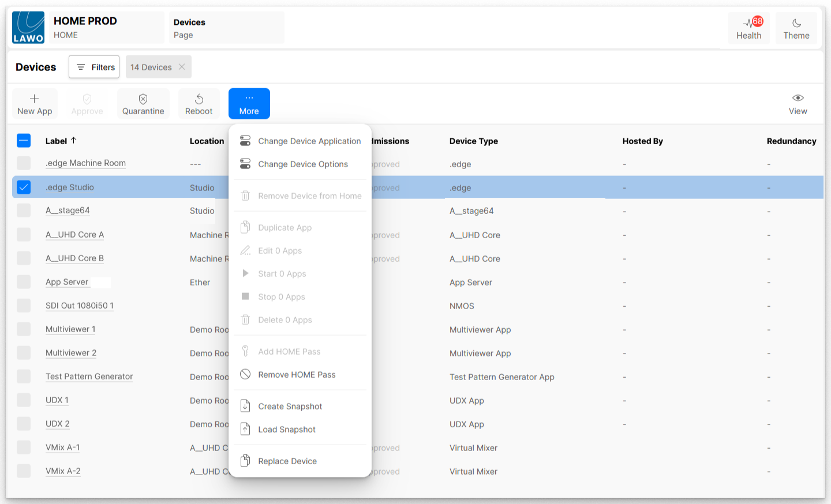831x504 pixels.
Task: Open the View eye options
Action: (798, 104)
